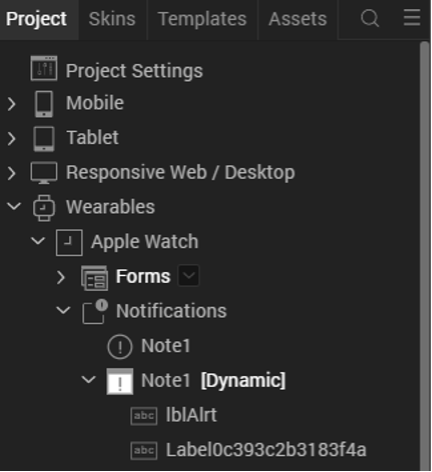Click the Wearables watch icon

coord(44,208)
